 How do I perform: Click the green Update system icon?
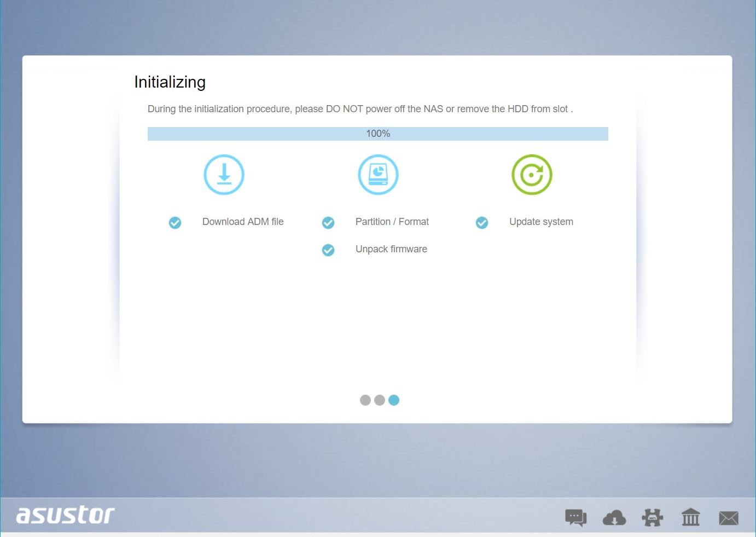tap(532, 175)
